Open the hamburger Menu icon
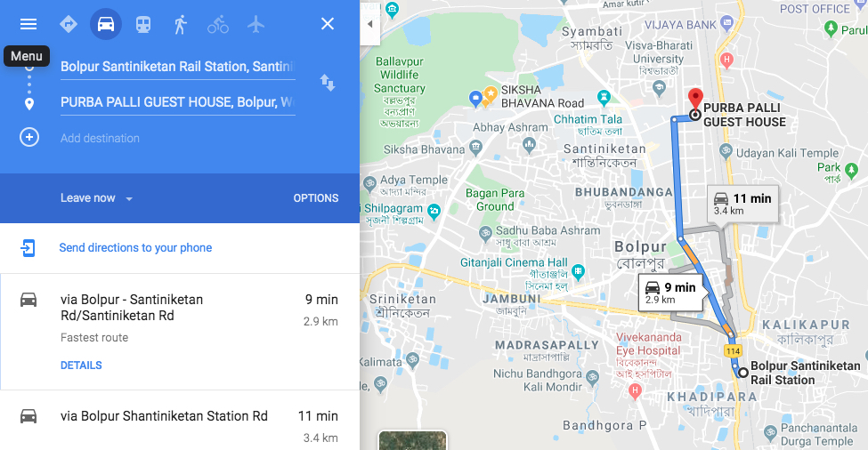The image size is (868, 450). click(28, 24)
